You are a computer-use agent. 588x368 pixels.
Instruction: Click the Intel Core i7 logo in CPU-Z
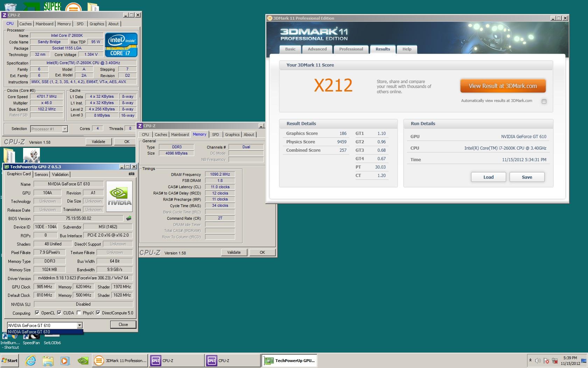pyautogui.click(x=121, y=45)
